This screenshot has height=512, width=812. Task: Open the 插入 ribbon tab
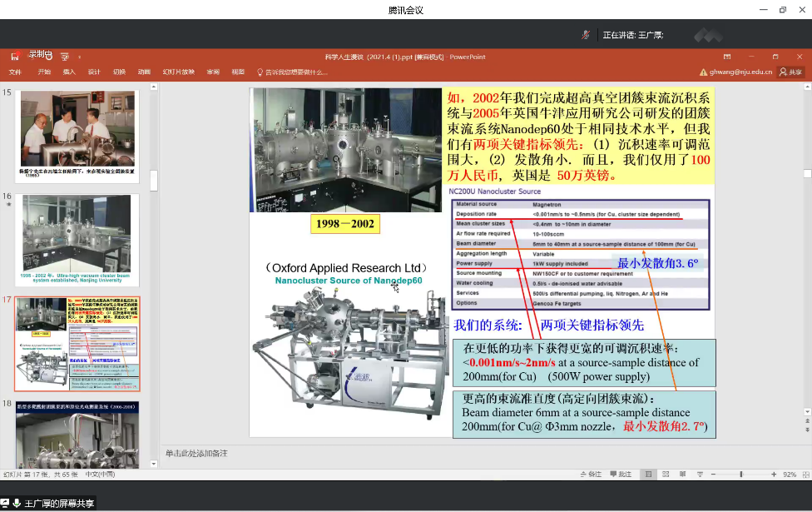click(69, 72)
